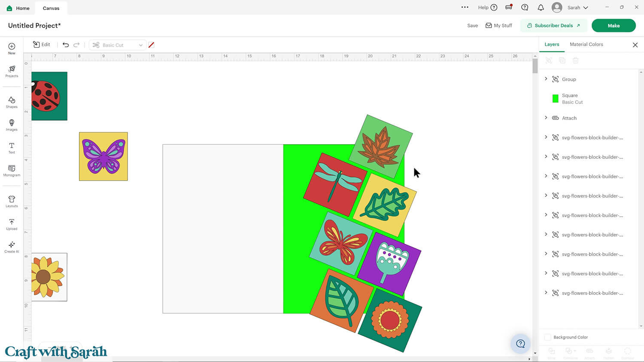Open the Layouts tool
644x362 pixels.
coord(12,202)
